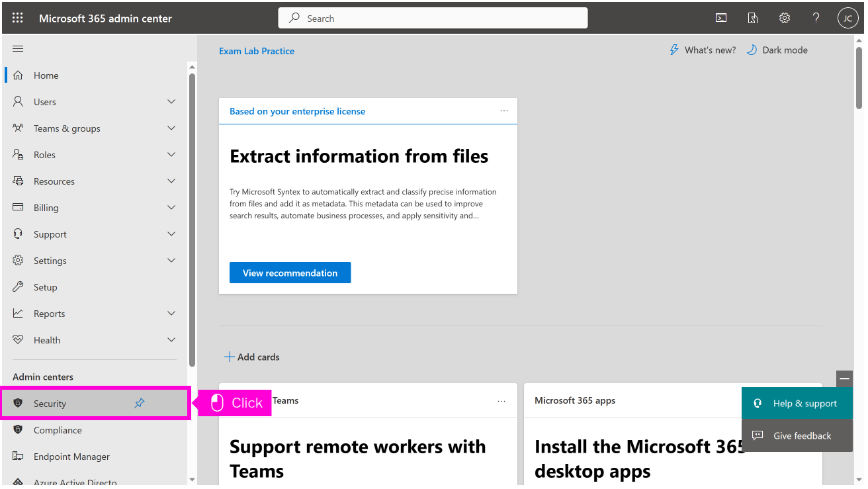Click the settings gear icon in header

[785, 19]
